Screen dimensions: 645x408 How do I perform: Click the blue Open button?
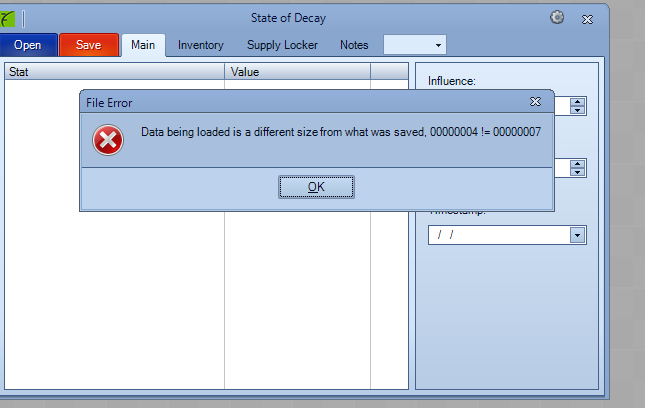28,45
